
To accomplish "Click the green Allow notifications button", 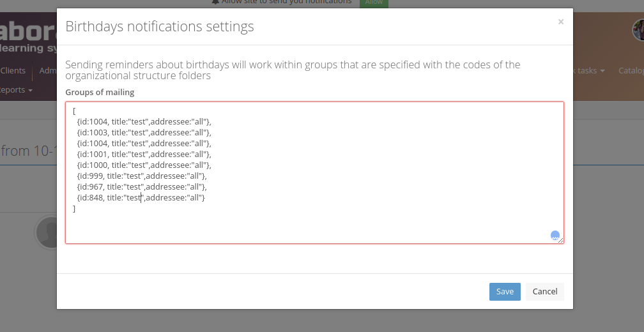I will point(374,3).
